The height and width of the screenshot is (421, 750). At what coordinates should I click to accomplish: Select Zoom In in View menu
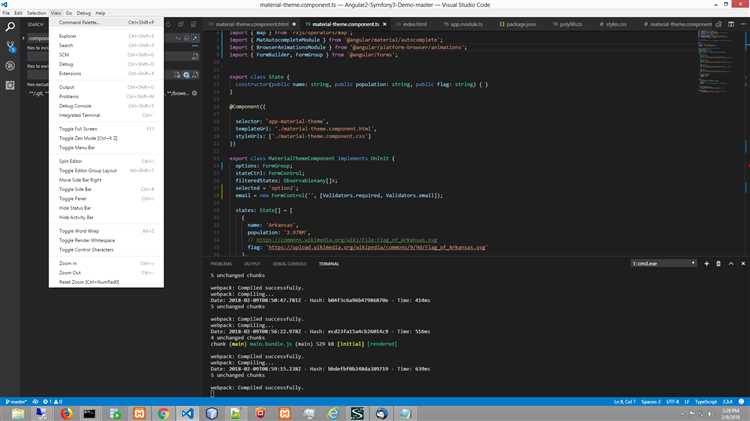pos(67,264)
